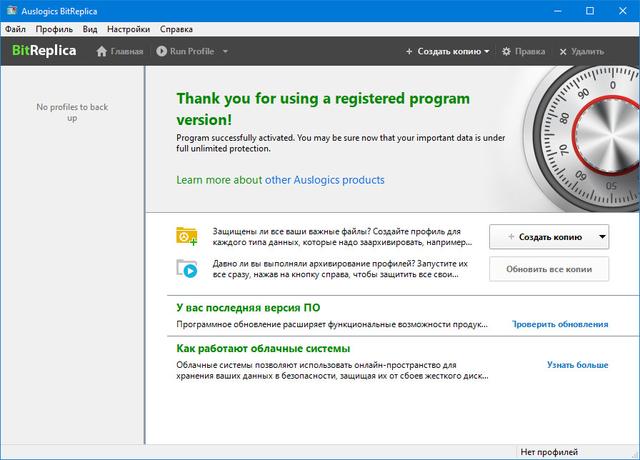Click the Главная home icon
The image size is (640, 460).
(x=102, y=51)
